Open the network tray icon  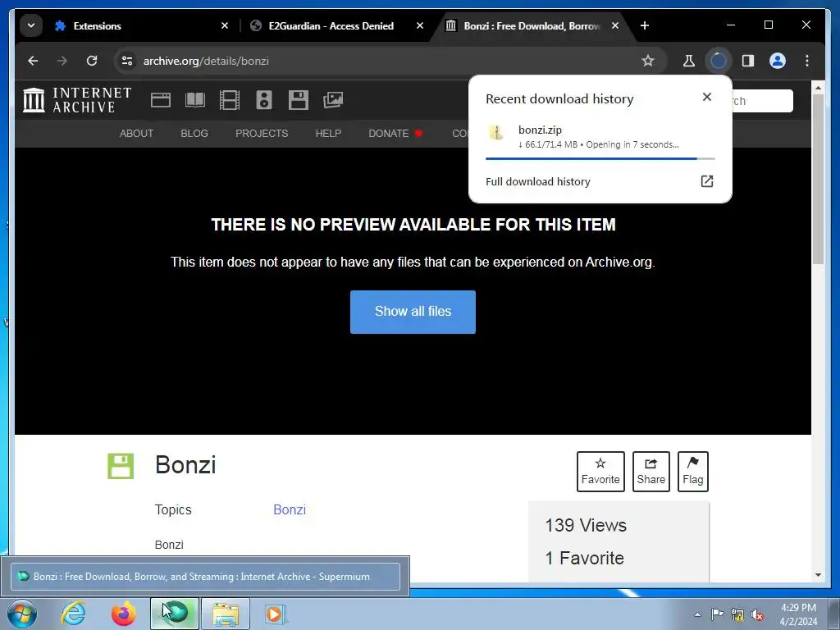pyautogui.click(x=737, y=615)
